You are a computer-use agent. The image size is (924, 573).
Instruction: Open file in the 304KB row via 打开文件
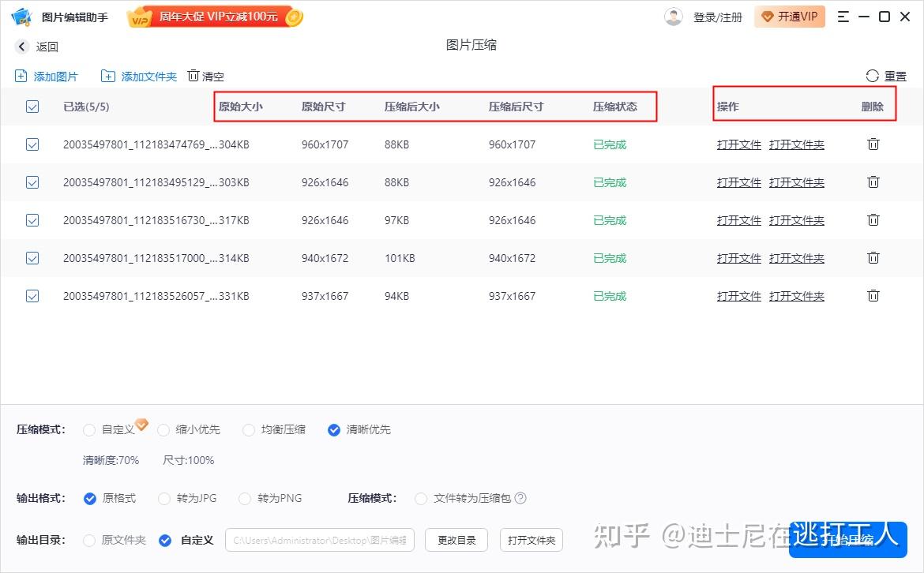(x=739, y=144)
